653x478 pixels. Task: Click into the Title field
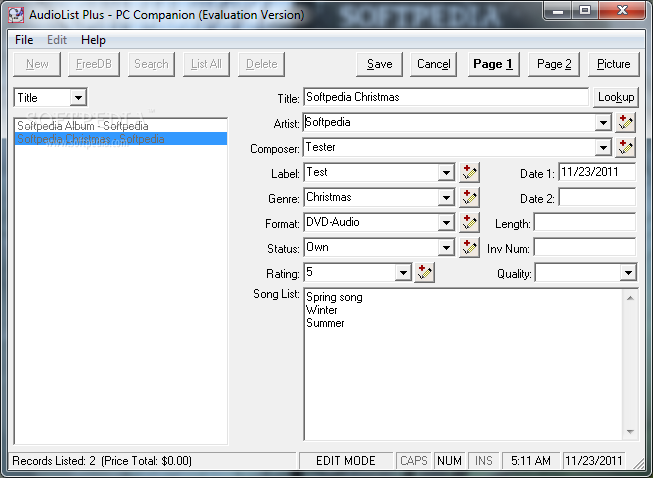coord(446,97)
